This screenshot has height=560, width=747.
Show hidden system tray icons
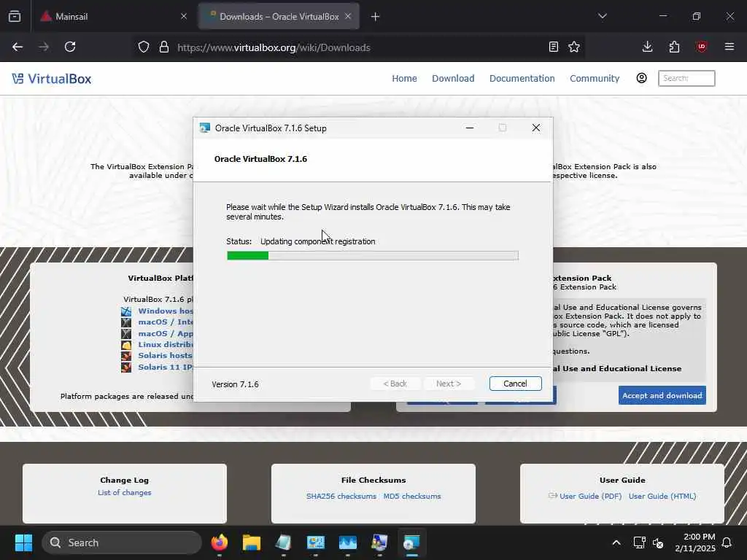[x=616, y=542]
